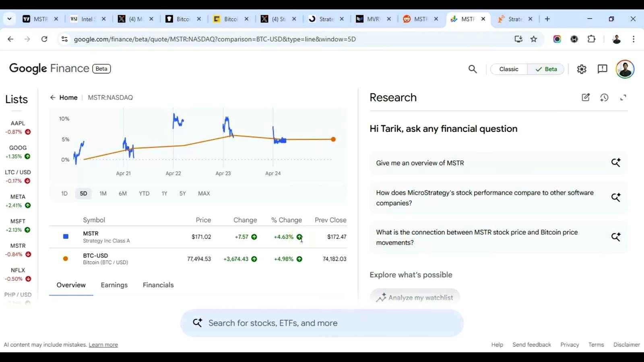Ask about MSTR and Bitcoin price connection
The height and width of the screenshot is (362, 644).
[x=498, y=237]
